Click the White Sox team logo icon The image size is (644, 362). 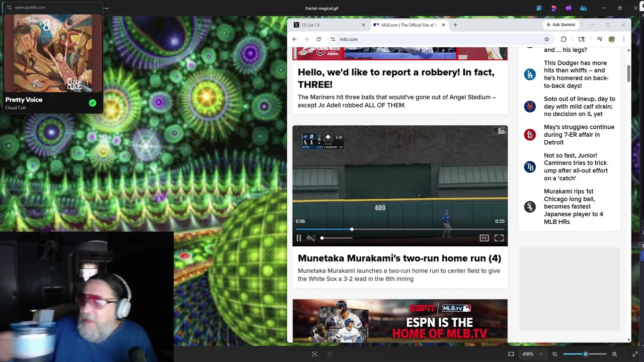530,207
